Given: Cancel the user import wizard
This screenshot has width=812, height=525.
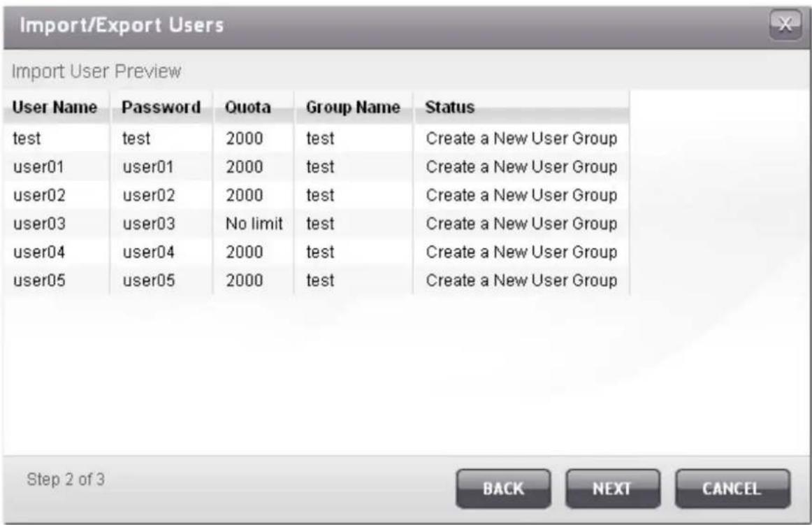Looking at the screenshot, I should [x=732, y=488].
